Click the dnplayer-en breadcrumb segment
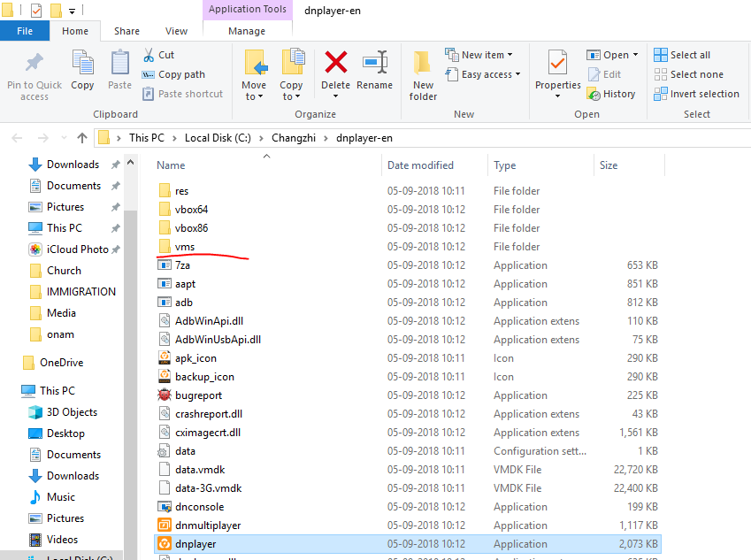 click(x=364, y=138)
